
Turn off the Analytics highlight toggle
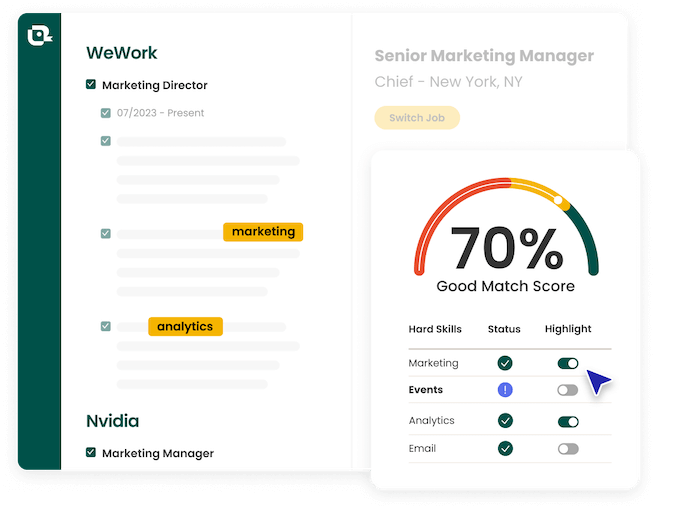(x=568, y=422)
